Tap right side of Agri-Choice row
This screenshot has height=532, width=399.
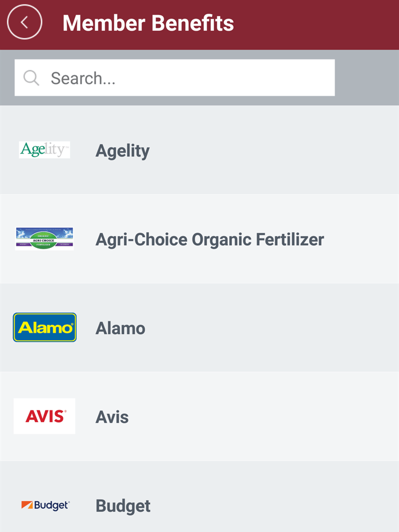363,239
